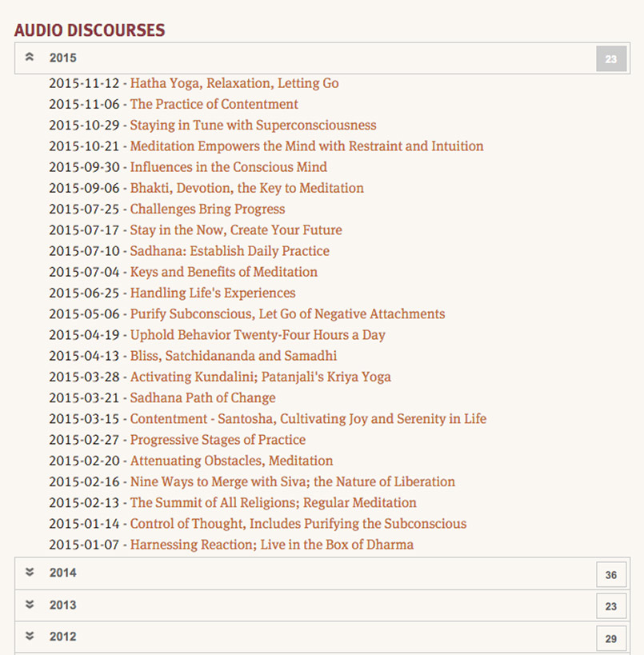Open The Practice of Contentment discourse
Screen dimensions: 644x655
tap(214, 104)
